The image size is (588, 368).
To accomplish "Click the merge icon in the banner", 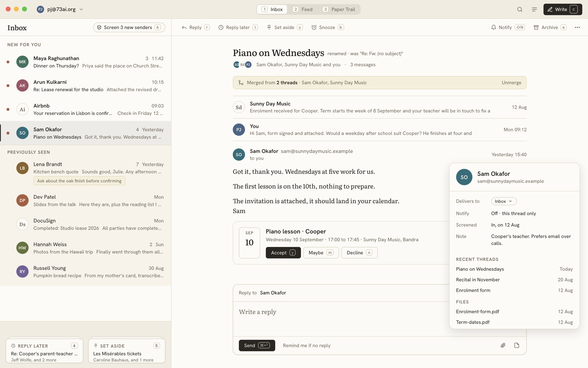I will [x=241, y=83].
